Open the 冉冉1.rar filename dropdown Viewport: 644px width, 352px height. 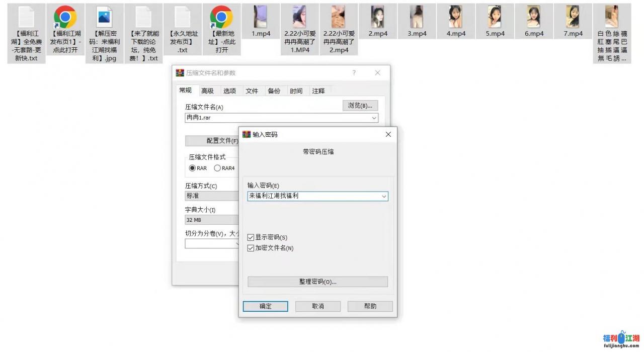pos(374,117)
